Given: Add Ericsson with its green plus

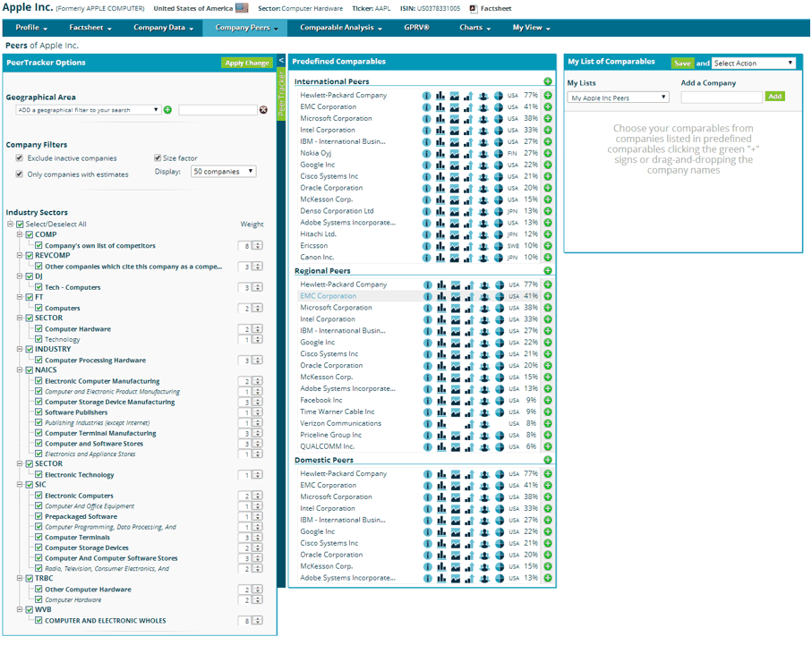Looking at the screenshot, I should (x=548, y=246).
